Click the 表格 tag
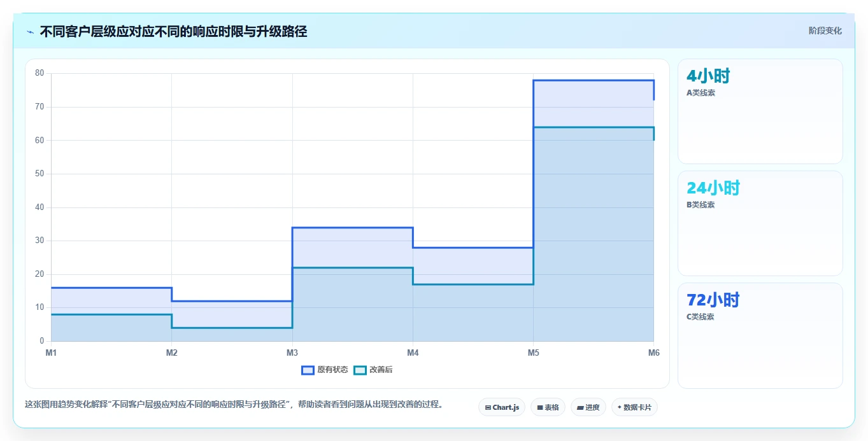 coord(548,407)
